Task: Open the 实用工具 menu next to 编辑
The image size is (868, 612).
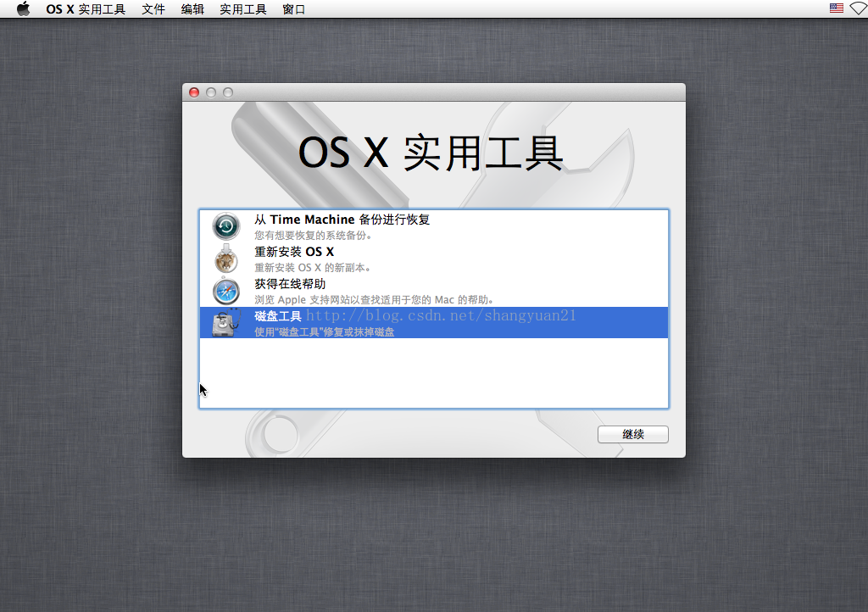Action: point(243,9)
